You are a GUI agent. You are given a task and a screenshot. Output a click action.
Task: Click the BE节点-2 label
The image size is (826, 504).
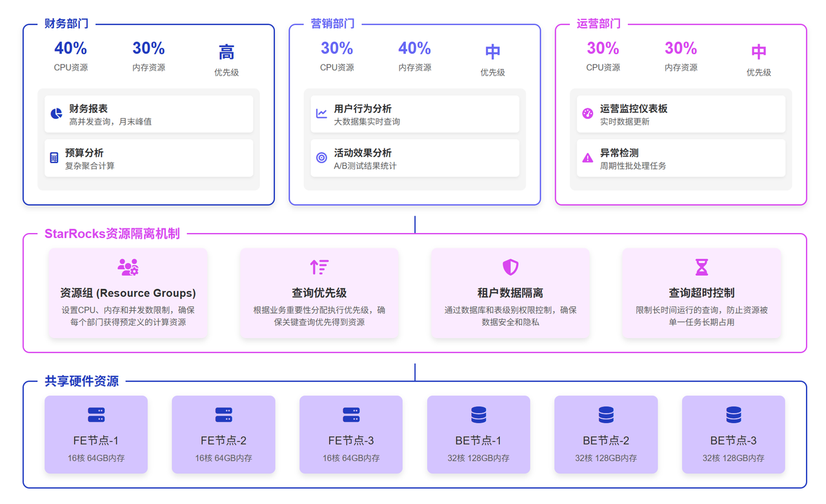[606, 441]
